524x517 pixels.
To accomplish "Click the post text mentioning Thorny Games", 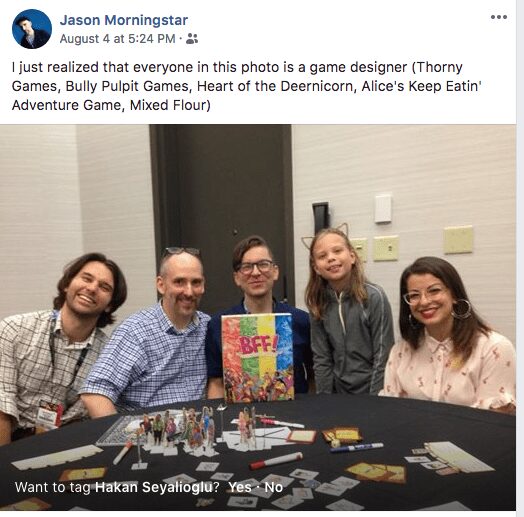I will pyautogui.click(x=247, y=86).
